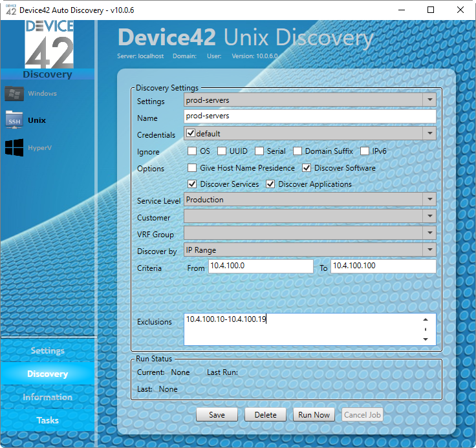The height and width of the screenshot is (448, 476).
Task: Click the Run Now button
Action: click(314, 414)
